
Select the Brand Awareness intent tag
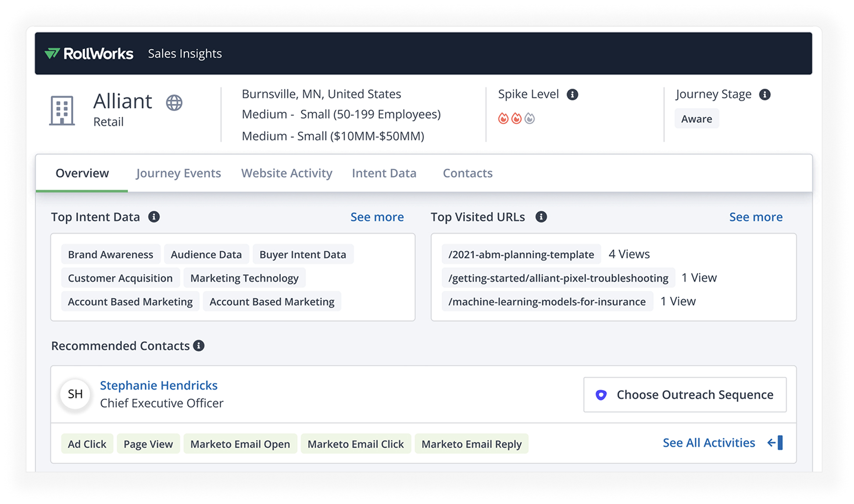tap(111, 254)
